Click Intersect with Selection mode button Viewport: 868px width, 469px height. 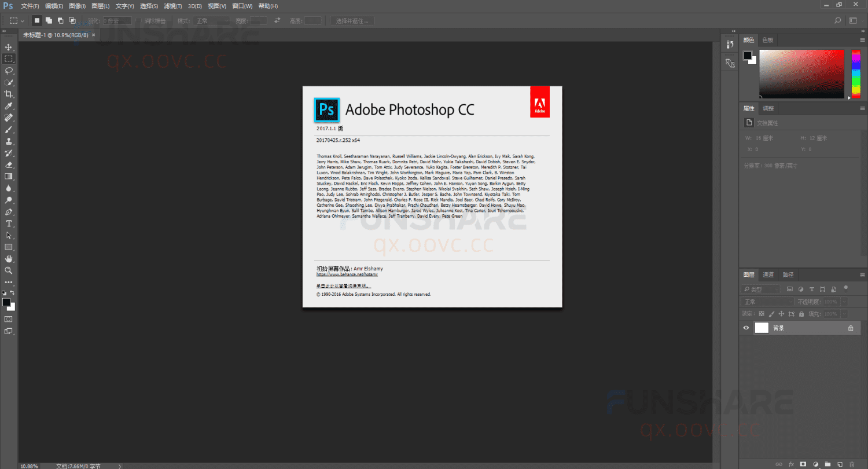72,20
